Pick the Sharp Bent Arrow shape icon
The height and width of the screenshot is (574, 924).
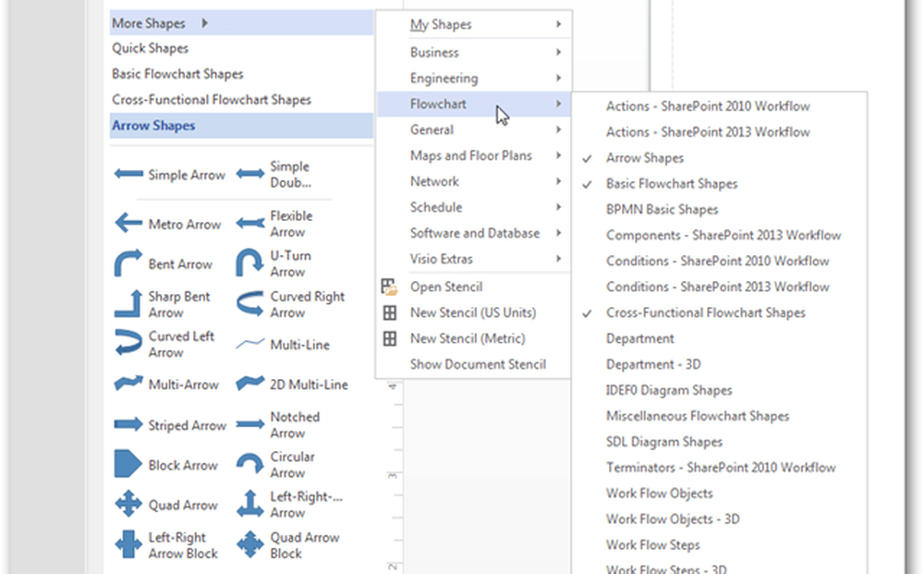(x=128, y=304)
